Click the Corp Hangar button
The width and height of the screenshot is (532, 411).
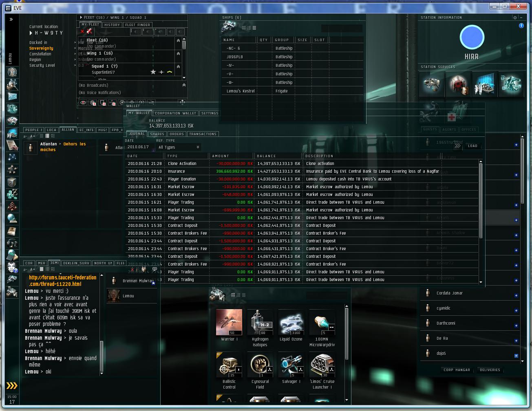click(x=457, y=370)
